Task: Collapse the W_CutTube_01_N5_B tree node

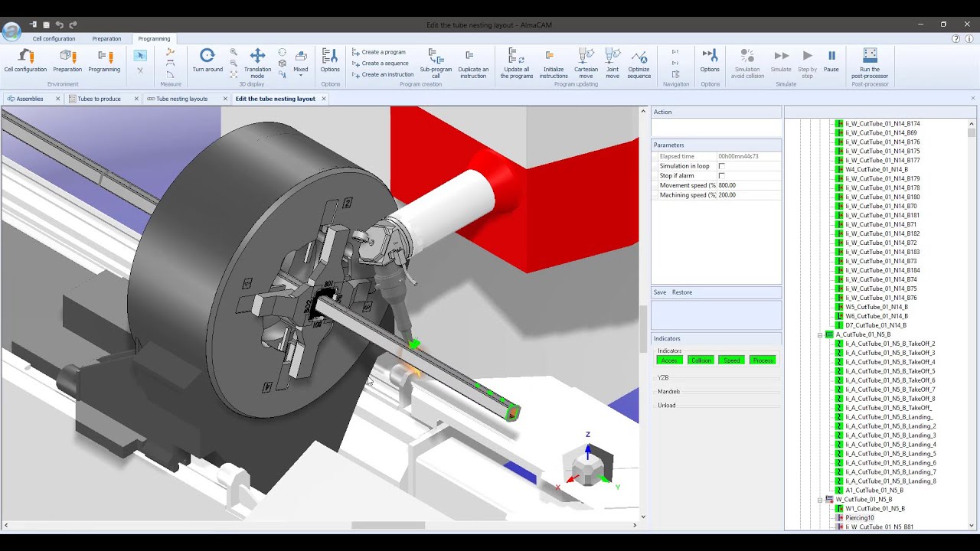Action: coord(819,500)
